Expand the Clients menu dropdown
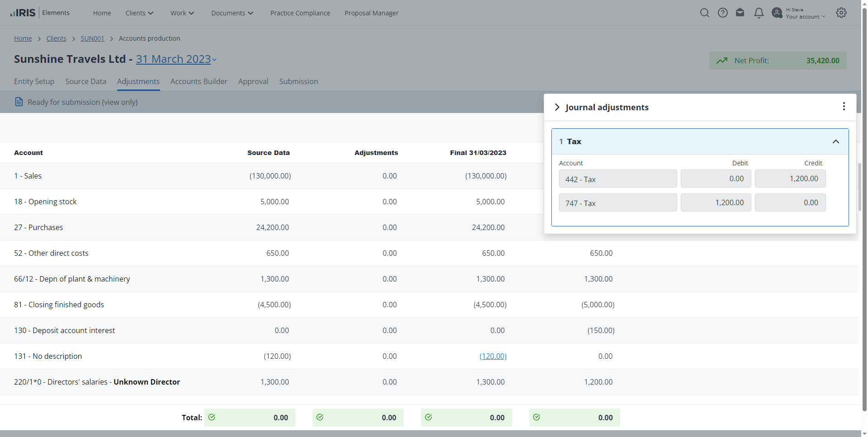 [x=139, y=13]
